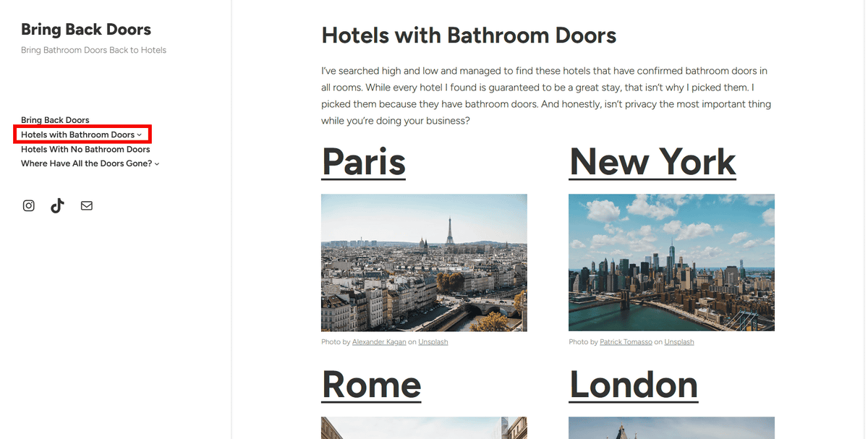Select the Hotels With No Bathroom Doors menu item

pos(85,149)
